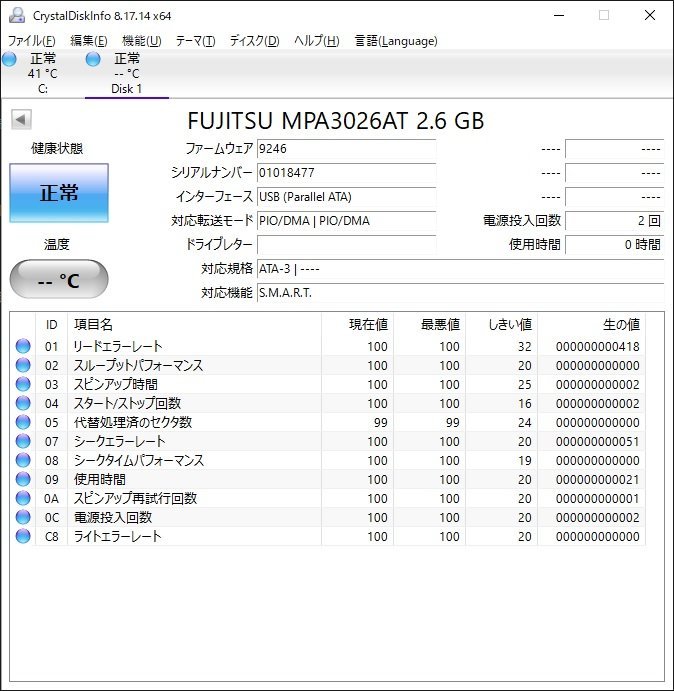Viewport: 674px width, 691px height.
Task: Click the 最悪値 column header
Action: click(429, 325)
